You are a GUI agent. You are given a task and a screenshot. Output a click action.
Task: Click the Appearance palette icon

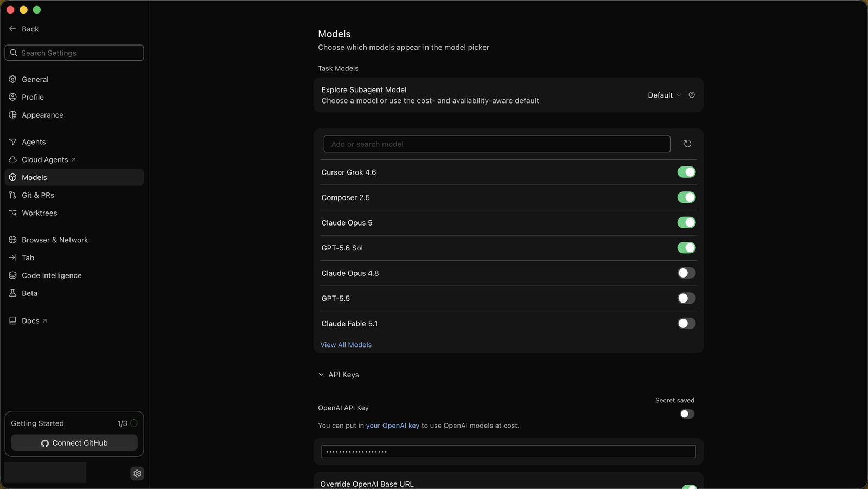click(x=12, y=115)
